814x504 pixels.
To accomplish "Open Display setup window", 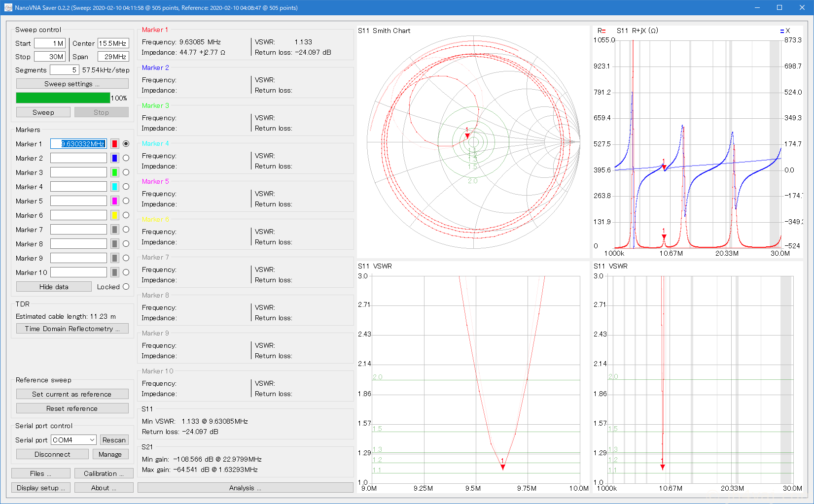I will 41,488.
